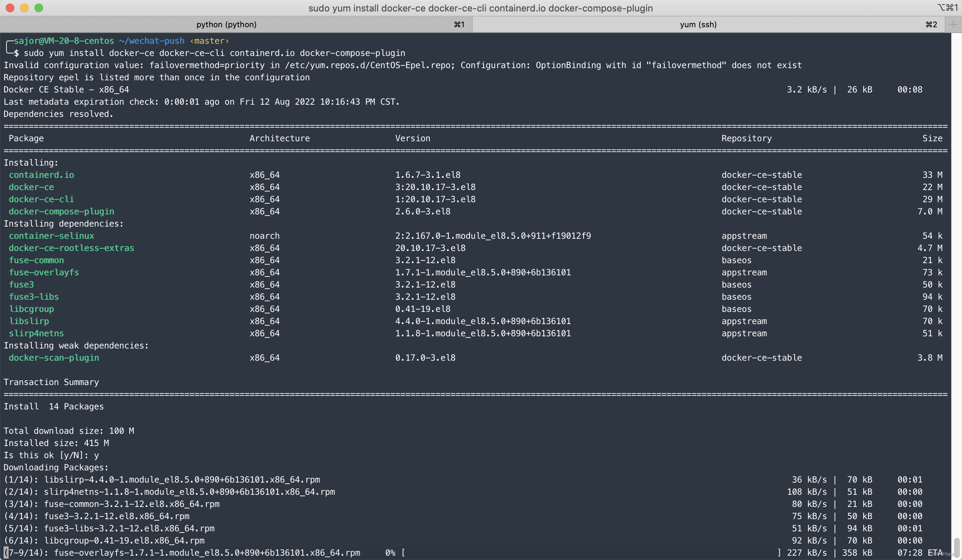Click the Architecture column header
Viewport: 962px width, 560px height.
279,138
